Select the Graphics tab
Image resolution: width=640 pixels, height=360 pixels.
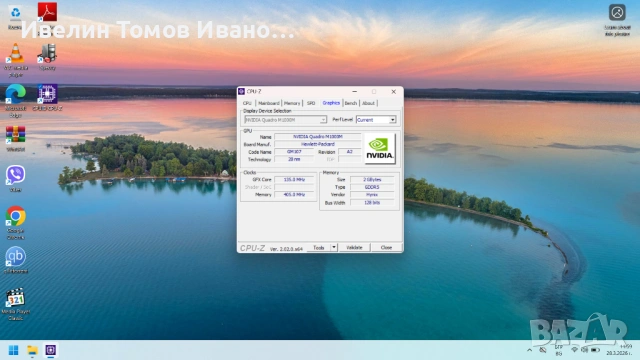point(331,103)
